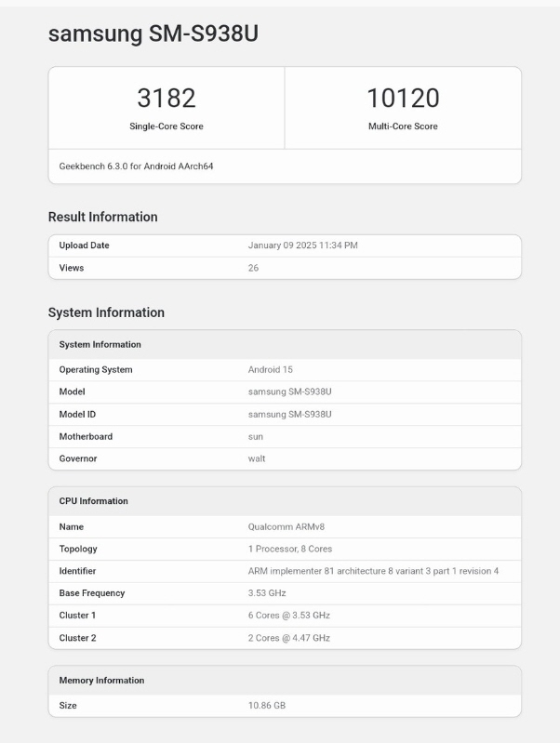Select the views count 26
This screenshot has width=560, height=743.
click(x=253, y=268)
